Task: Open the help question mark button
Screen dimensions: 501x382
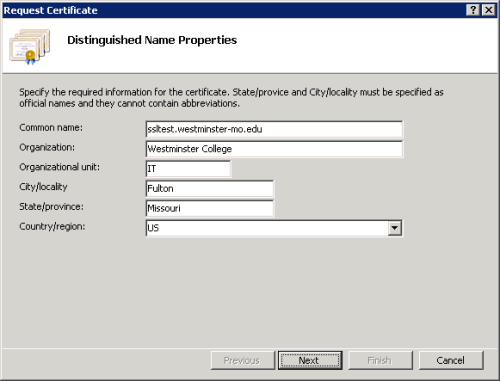Action: (x=473, y=10)
